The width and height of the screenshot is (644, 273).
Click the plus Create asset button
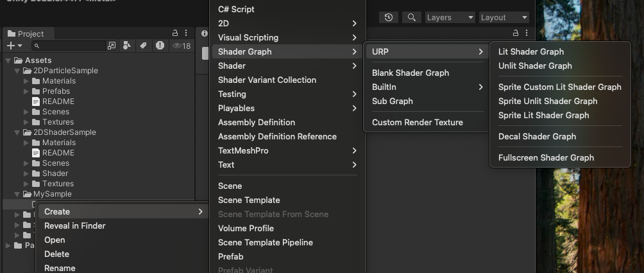14,46
